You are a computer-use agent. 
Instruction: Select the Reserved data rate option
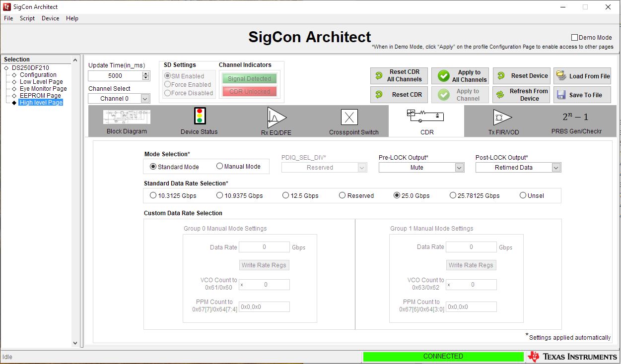pos(342,195)
